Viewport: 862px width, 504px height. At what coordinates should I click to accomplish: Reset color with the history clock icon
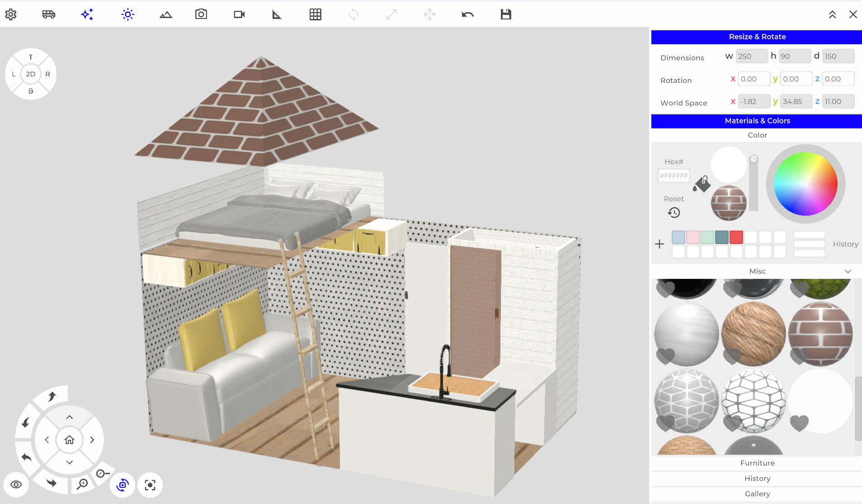[x=674, y=212]
